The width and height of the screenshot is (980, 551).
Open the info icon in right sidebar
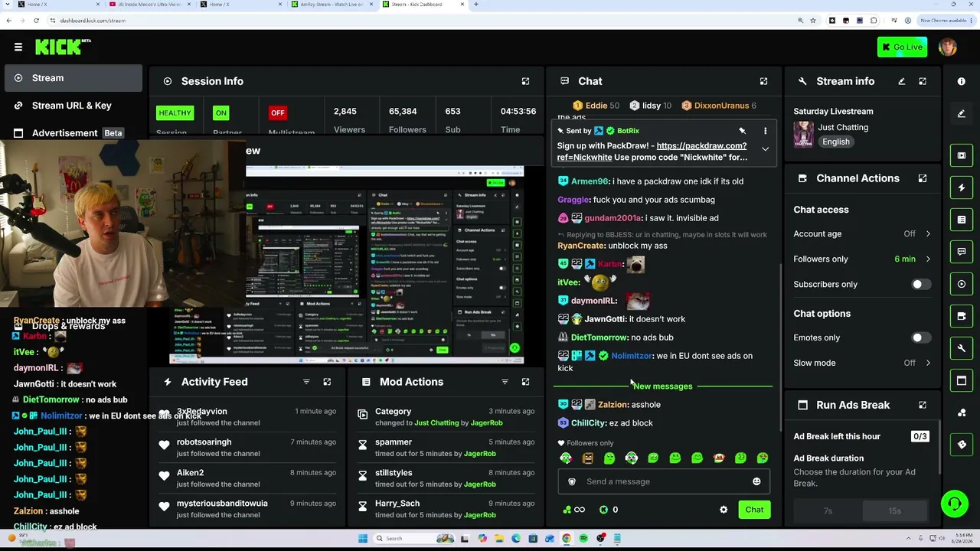pos(962,81)
